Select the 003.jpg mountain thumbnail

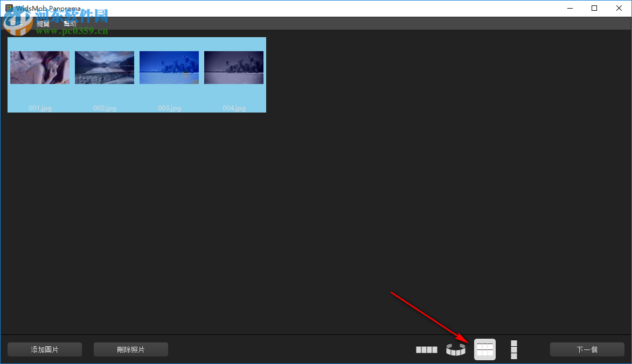point(169,67)
